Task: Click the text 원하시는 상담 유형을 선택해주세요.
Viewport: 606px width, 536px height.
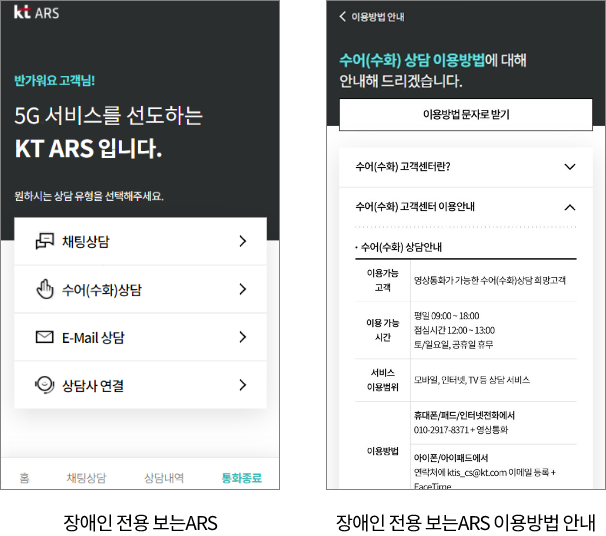Action: click(89, 196)
